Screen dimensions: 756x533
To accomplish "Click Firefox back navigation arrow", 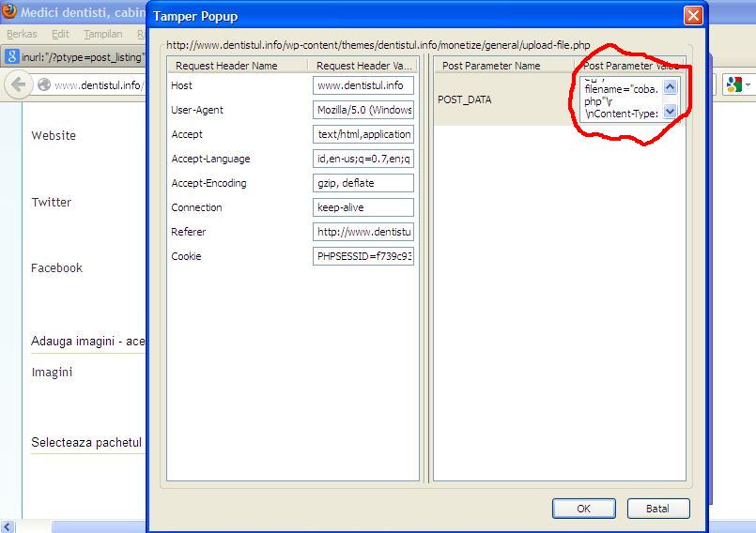I will click(x=18, y=84).
